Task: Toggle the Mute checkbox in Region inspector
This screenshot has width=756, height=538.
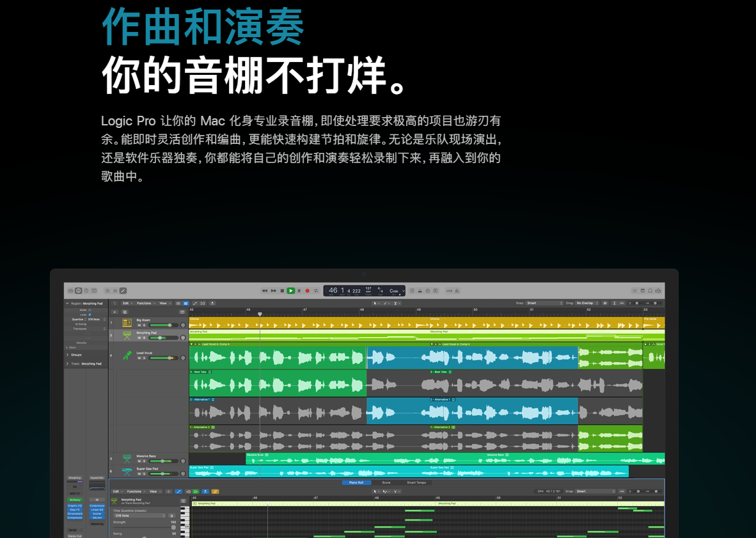Action: 90,310
